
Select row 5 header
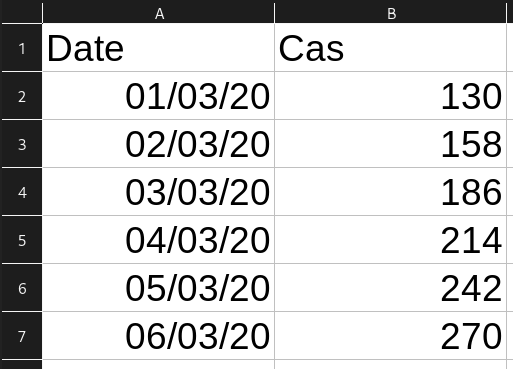22,240
